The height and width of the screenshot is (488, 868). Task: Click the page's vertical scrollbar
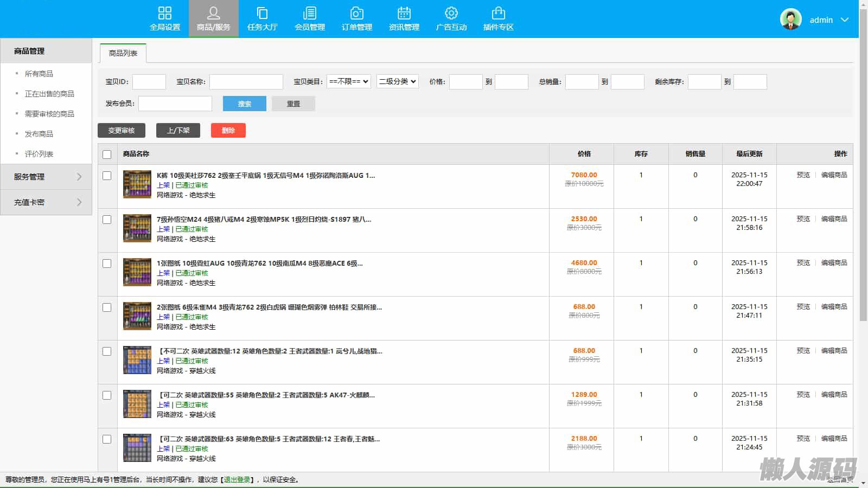click(863, 163)
